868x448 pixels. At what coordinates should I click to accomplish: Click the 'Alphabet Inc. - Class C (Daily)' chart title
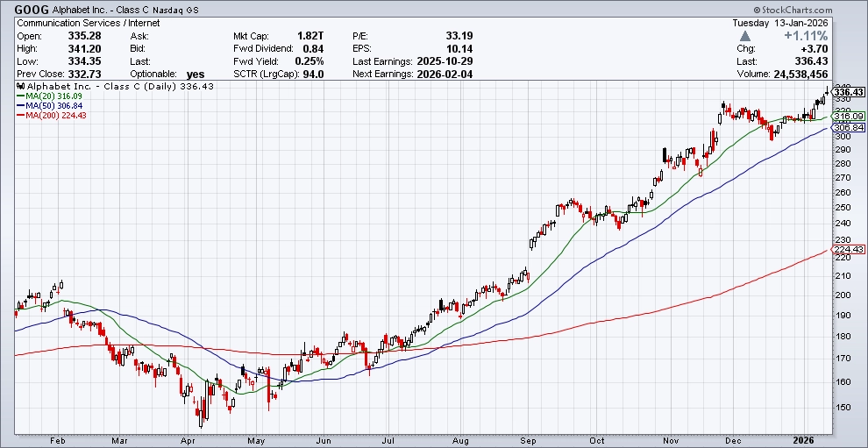pyautogui.click(x=101, y=87)
